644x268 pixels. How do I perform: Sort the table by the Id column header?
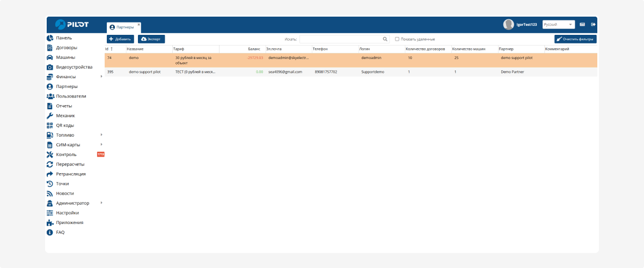[107, 49]
